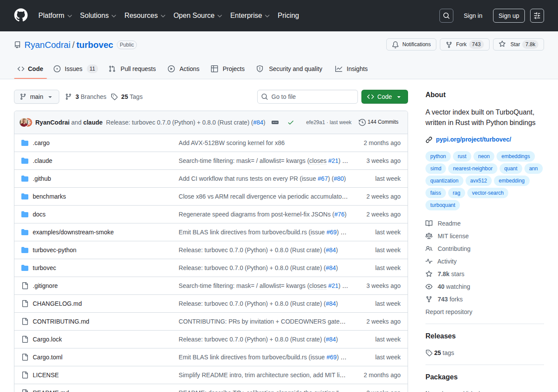Switch to the Projects tab
Viewport: 558px width, 392px height.
click(228, 69)
